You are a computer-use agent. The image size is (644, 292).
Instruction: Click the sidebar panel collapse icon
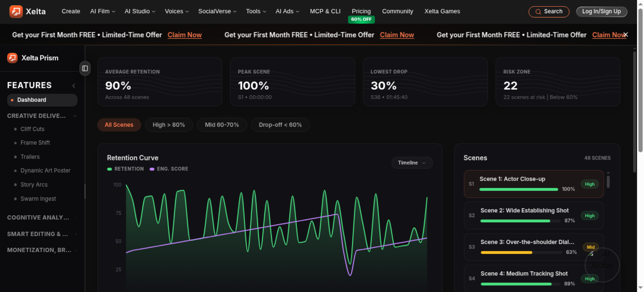[x=85, y=68]
